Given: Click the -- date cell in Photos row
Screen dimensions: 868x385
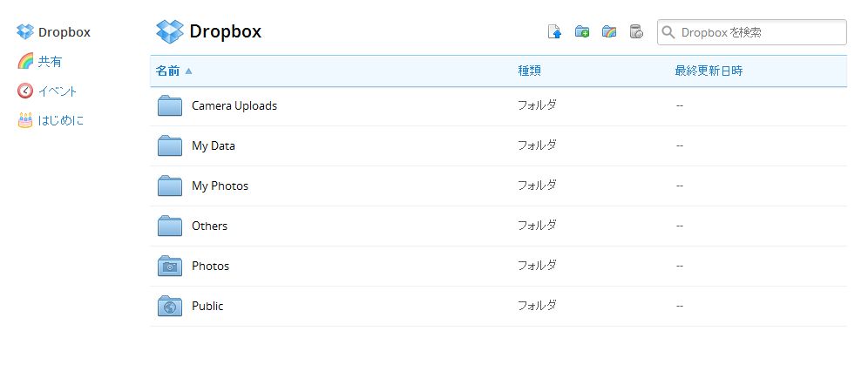Looking at the screenshot, I should (x=679, y=266).
